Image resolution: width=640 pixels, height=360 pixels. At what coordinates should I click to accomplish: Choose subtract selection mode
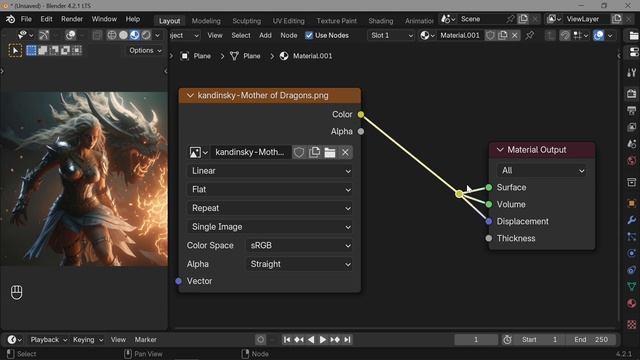click(54, 50)
